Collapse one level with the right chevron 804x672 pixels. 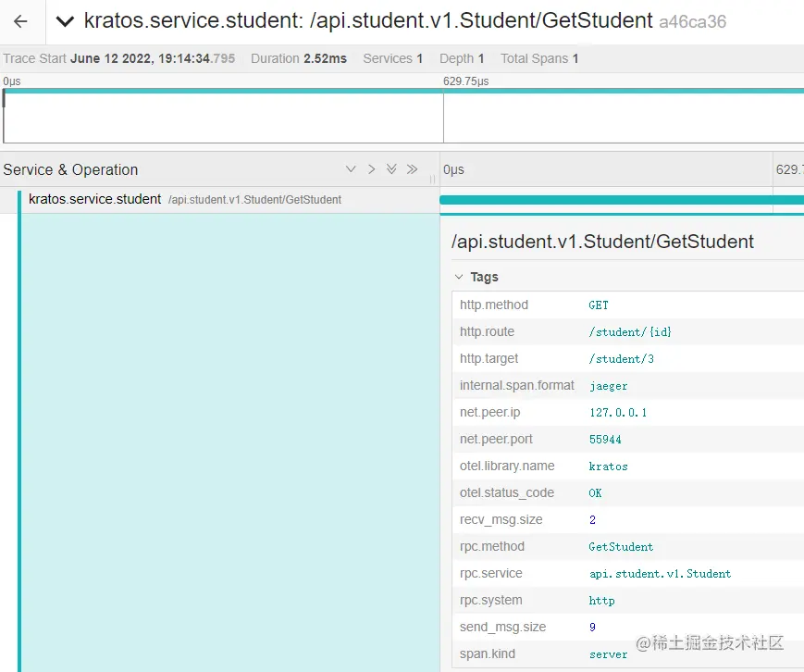(371, 169)
